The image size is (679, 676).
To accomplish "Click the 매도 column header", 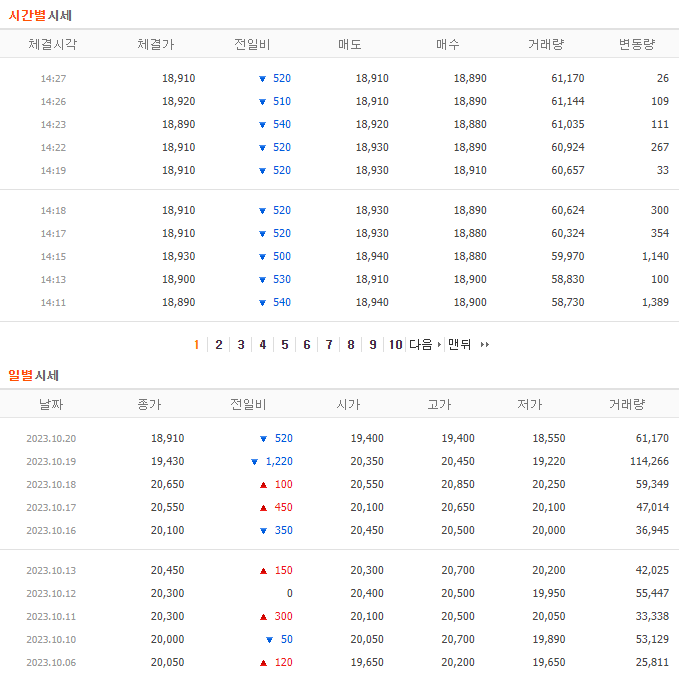I will pos(349,44).
